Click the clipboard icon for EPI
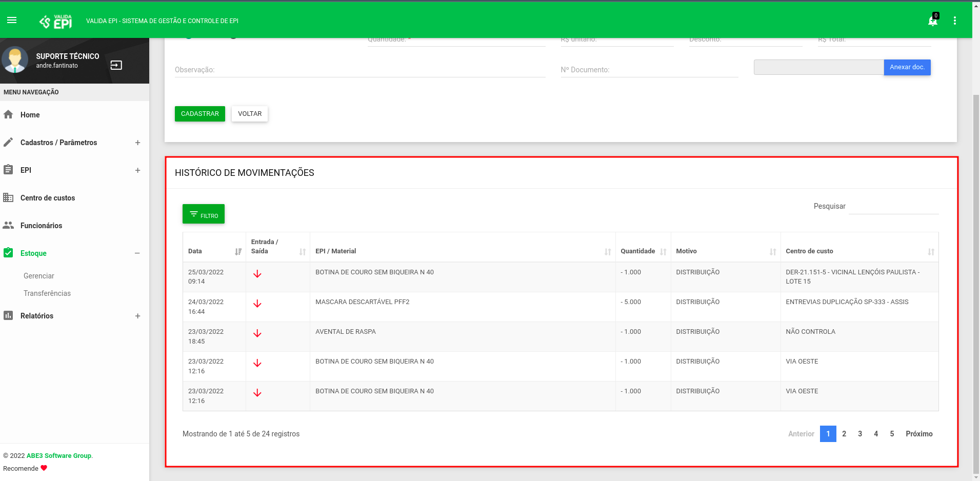Viewport: 980px width, 481px height. [x=8, y=170]
